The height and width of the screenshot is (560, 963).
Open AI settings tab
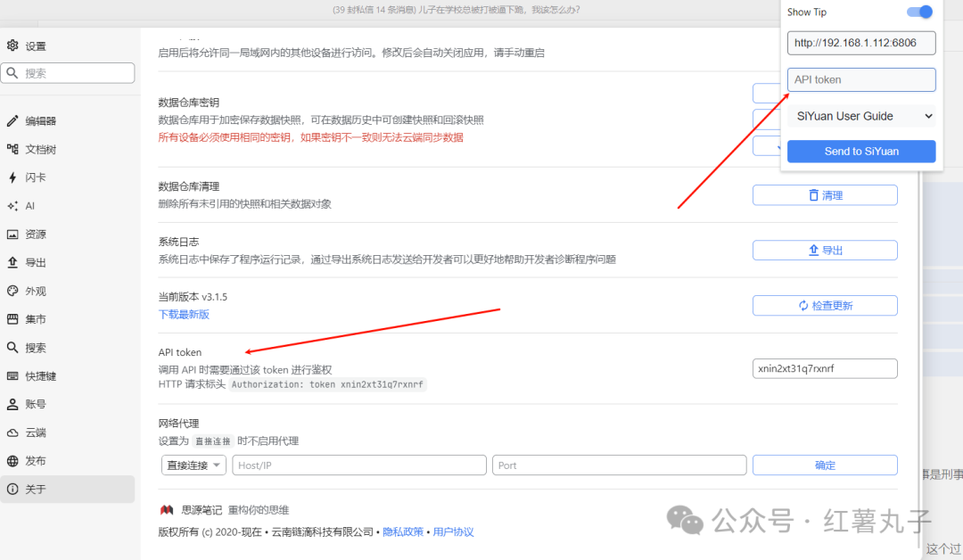tap(68, 206)
